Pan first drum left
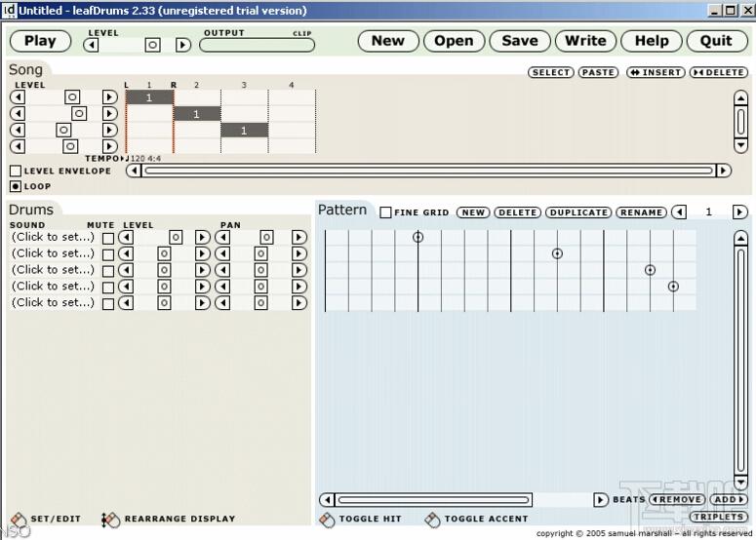Viewport: 756px width, 540px height. coord(222,237)
